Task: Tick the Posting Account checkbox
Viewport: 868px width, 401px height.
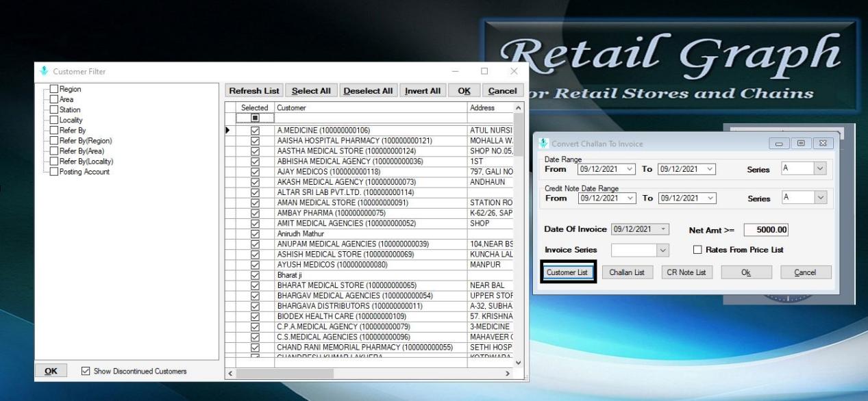Action: tap(54, 172)
